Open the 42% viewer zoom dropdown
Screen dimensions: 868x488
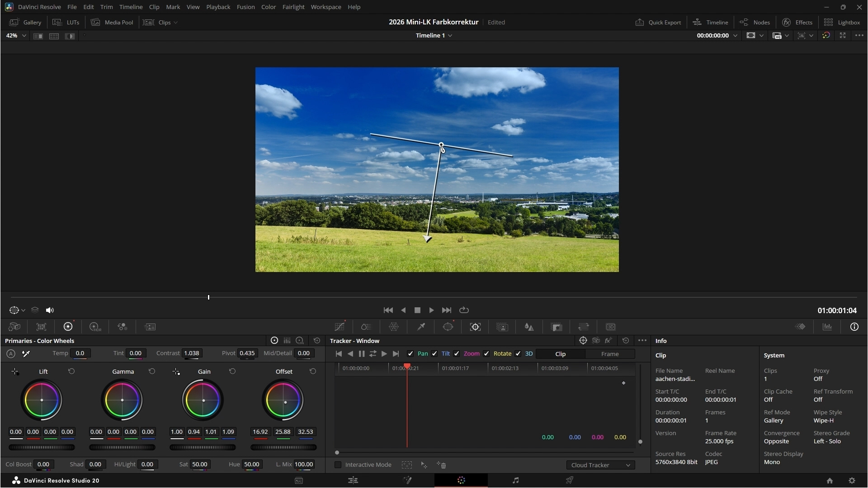coord(16,35)
